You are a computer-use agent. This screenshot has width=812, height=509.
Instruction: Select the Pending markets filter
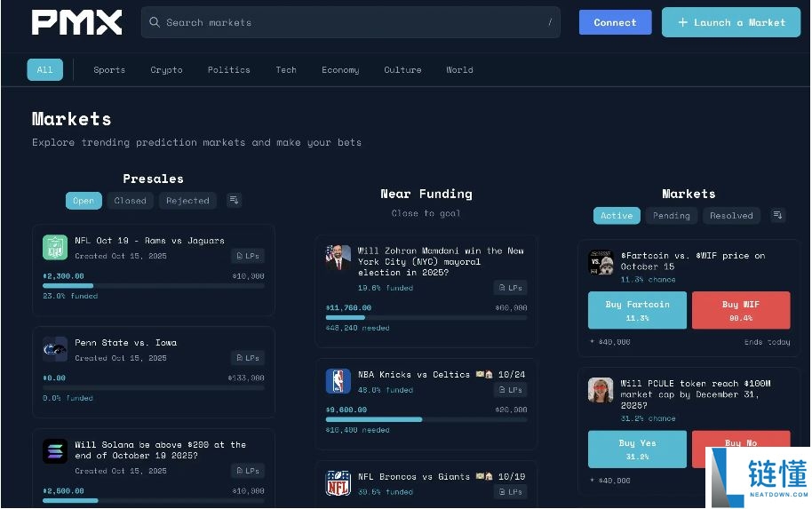click(671, 216)
